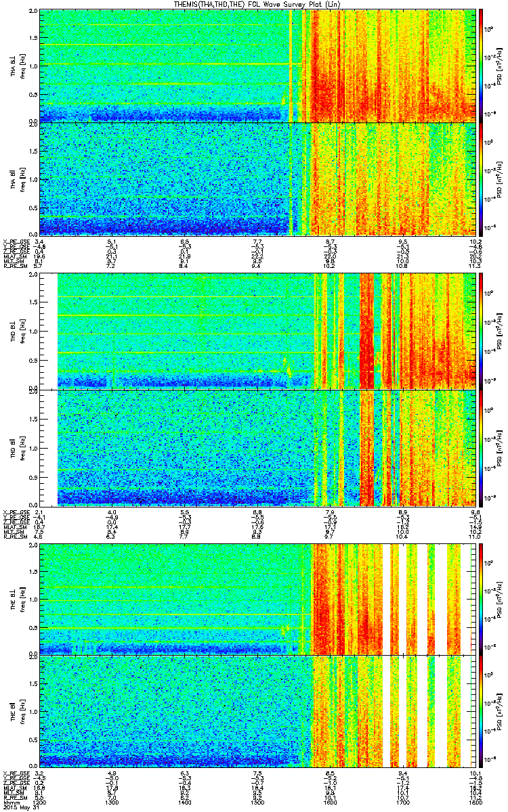508x812 pixels.
Task: Click the '1600' time tick label
Action: [x=331, y=801]
